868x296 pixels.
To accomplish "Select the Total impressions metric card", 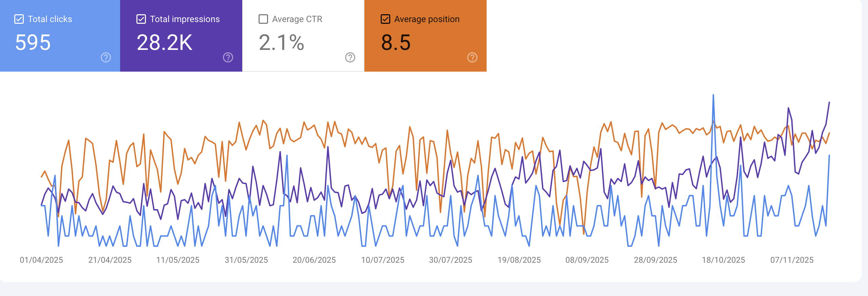I will [x=181, y=36].
